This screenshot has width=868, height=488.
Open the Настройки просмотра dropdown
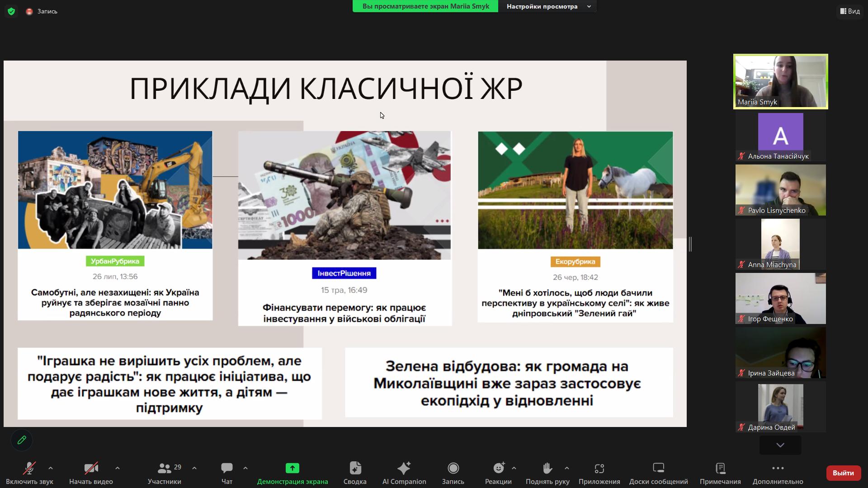coord(547,6)
